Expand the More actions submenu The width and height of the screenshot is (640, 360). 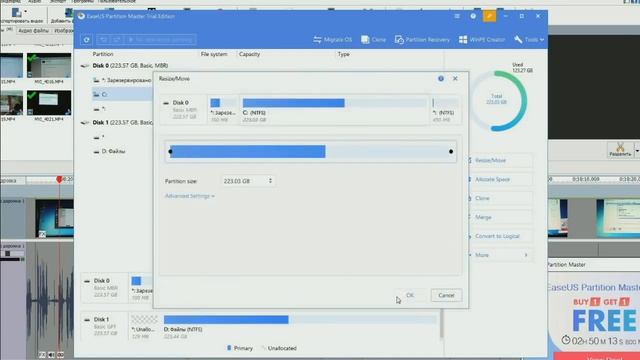(500, 255)
